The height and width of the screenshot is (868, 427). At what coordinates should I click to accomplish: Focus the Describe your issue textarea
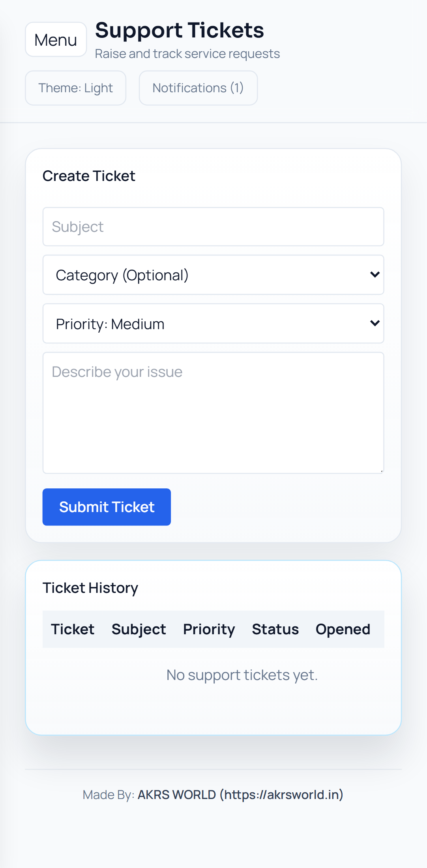tap(213, 412)
